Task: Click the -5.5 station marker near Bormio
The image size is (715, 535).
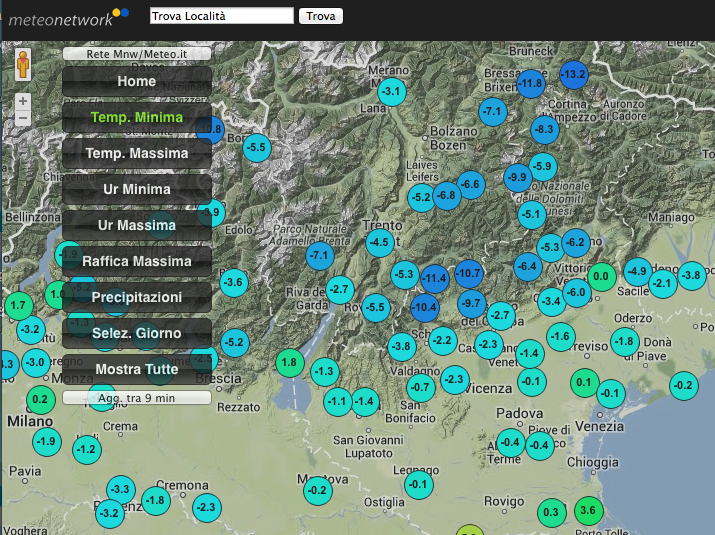Action: pos(257,148)
